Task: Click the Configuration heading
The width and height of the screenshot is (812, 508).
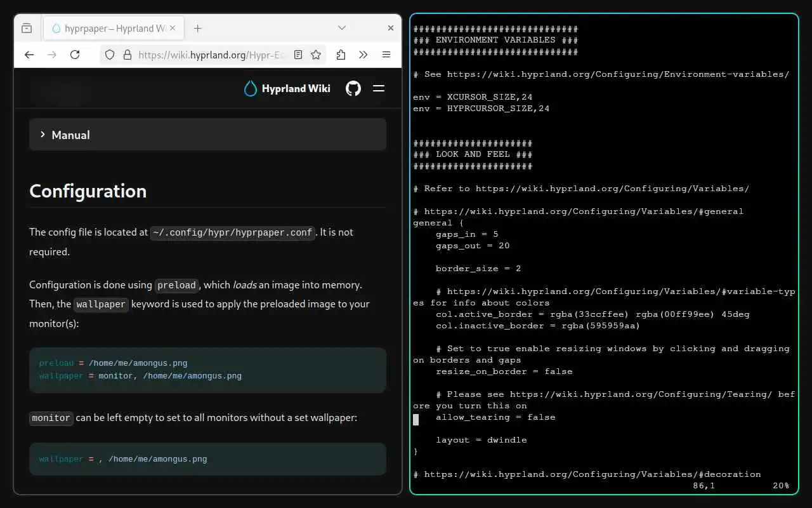Action: (88, 191)
